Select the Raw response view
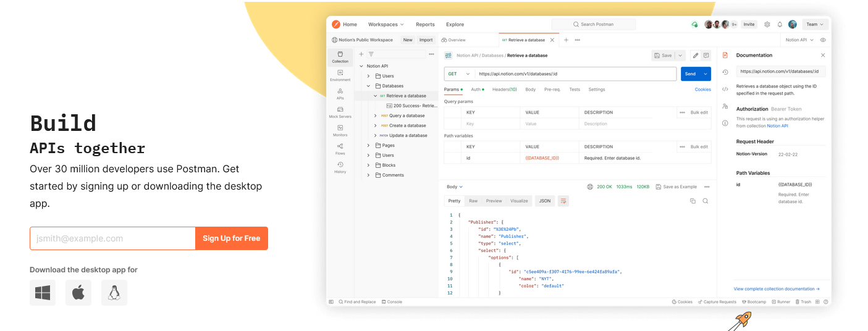Screen dimensions: 868x331 pyautogui.click(x=473, y=201)
